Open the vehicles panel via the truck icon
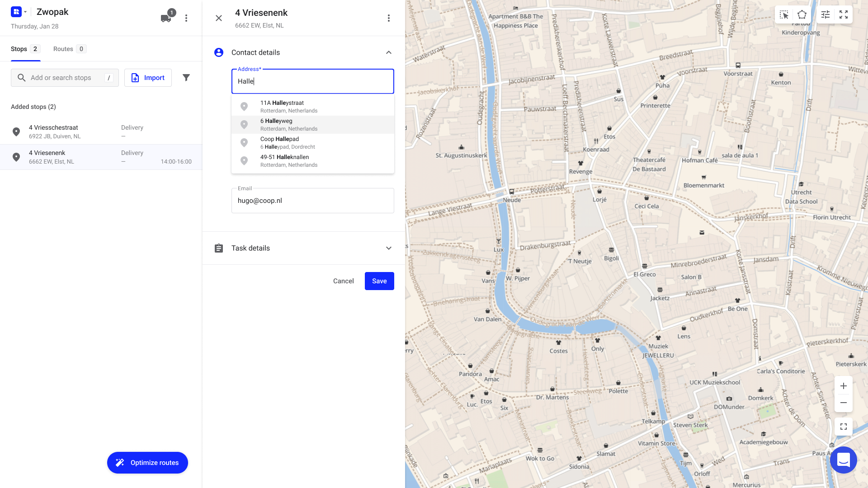The width and height of the screenshot is (868, 488). [166, 18]
